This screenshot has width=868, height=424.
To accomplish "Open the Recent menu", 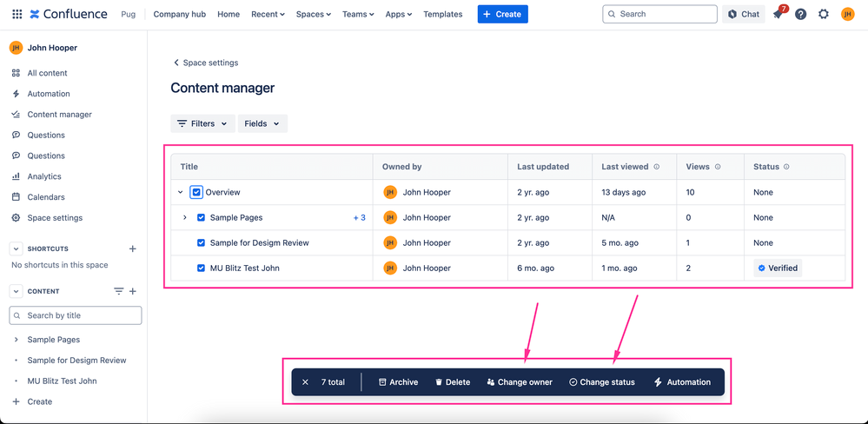I will [268, 15].
